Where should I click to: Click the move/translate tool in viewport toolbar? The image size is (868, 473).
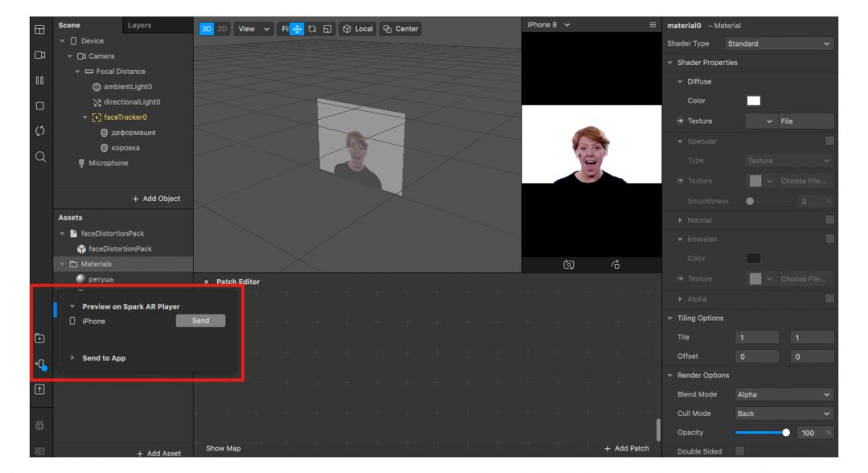click(x=296, y=29)
